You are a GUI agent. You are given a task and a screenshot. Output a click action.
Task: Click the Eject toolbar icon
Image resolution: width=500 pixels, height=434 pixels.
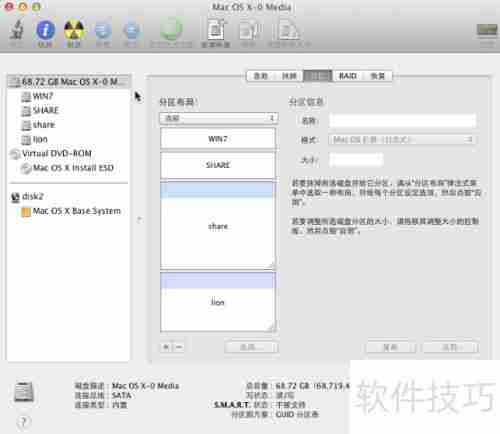[131, 30]
